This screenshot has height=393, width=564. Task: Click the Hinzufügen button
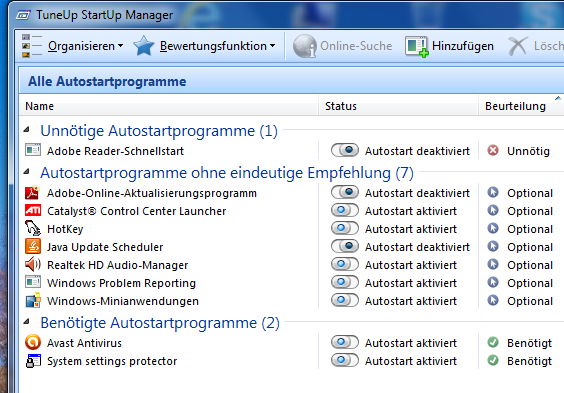point(450,46)
